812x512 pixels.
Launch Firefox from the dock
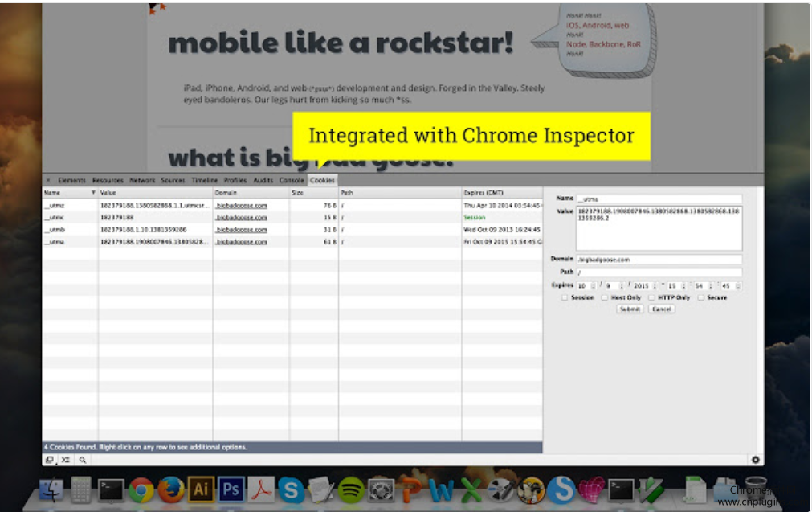point(171,489)
